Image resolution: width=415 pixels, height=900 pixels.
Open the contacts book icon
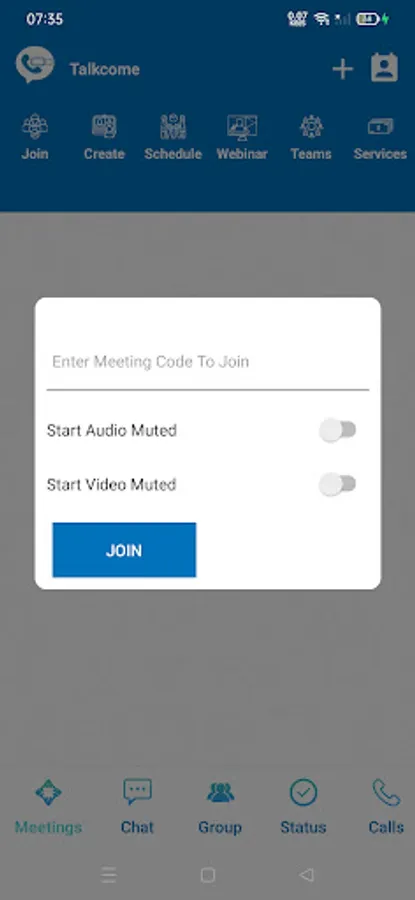384,68
